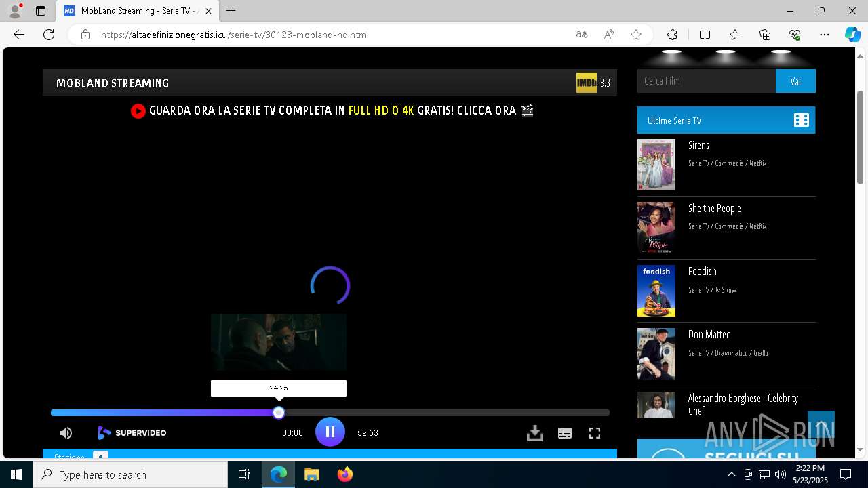View site information via the lock icon

[85, 35]
